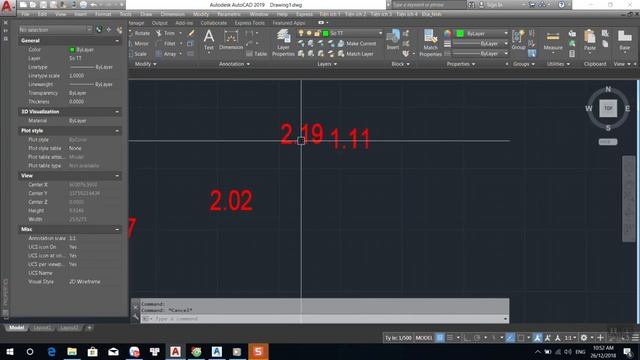
Task: Click the TOP face of ViewCube
Action: 608,109
